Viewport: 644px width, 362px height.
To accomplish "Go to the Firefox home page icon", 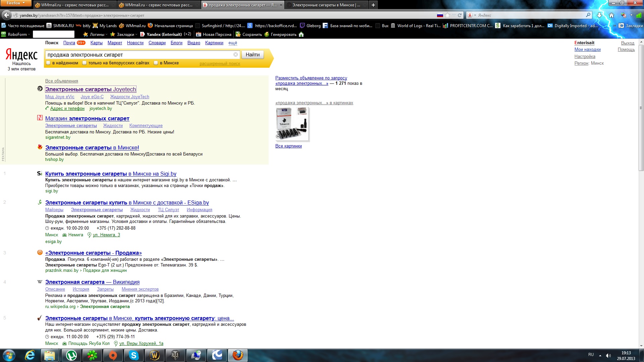I will coord(611,15).
